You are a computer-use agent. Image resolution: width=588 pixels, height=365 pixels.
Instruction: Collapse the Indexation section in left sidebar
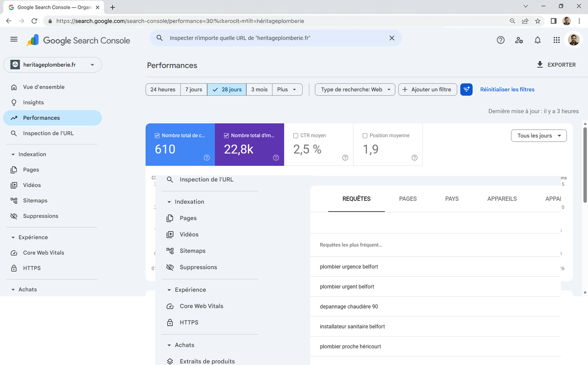click(13, 154)
